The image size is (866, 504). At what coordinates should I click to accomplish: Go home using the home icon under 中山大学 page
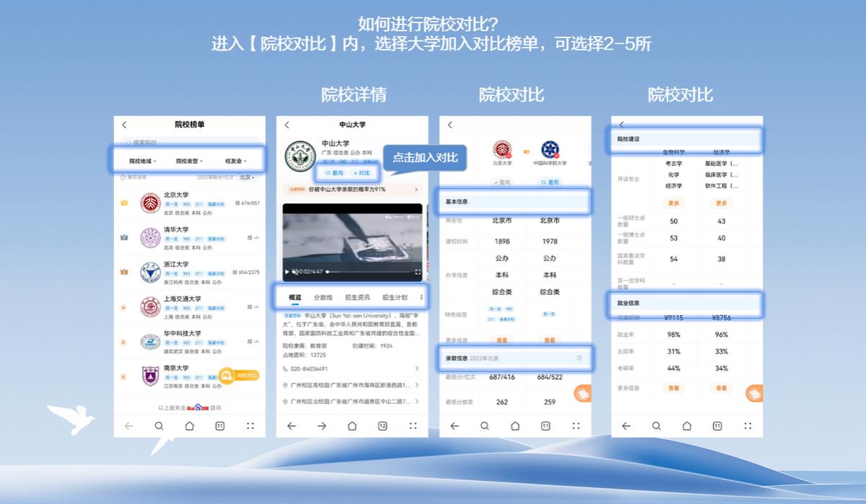tap(353, 426)
